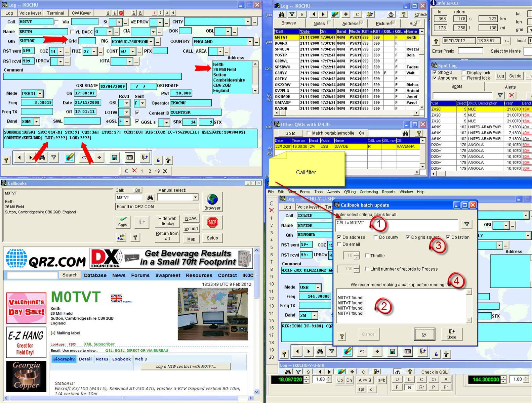This screenshot has height=403, width=532.
Task: Click QRZ web page horizontal scrollbar
Action: coord(128,398)
